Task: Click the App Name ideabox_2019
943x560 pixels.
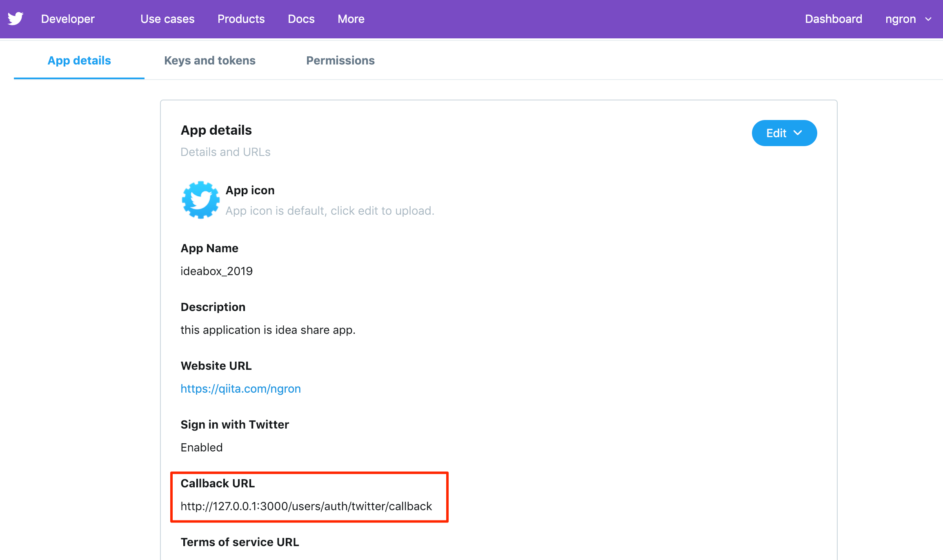Action: coord(217,271)
